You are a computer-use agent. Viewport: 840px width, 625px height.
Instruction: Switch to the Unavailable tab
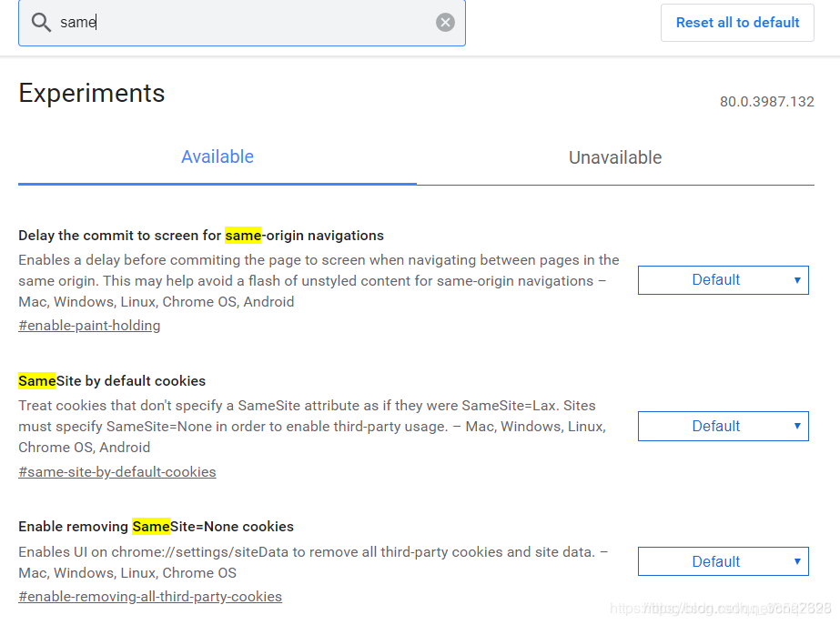(615, 156)
